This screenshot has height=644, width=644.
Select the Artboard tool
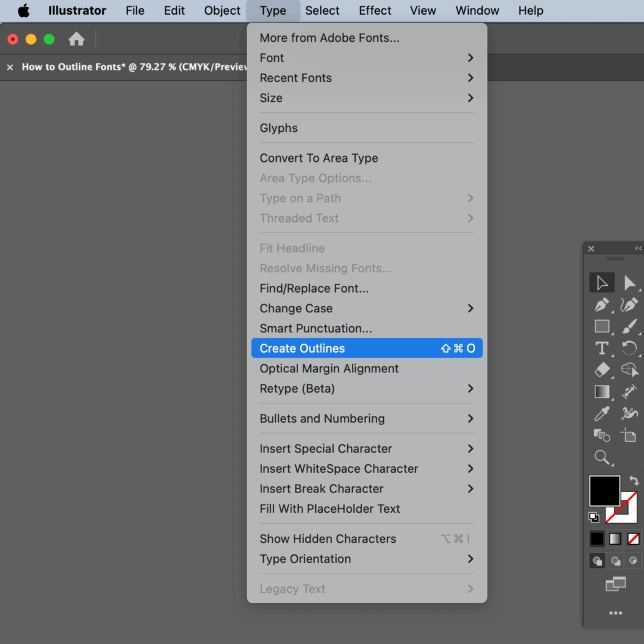click(629, 435)
